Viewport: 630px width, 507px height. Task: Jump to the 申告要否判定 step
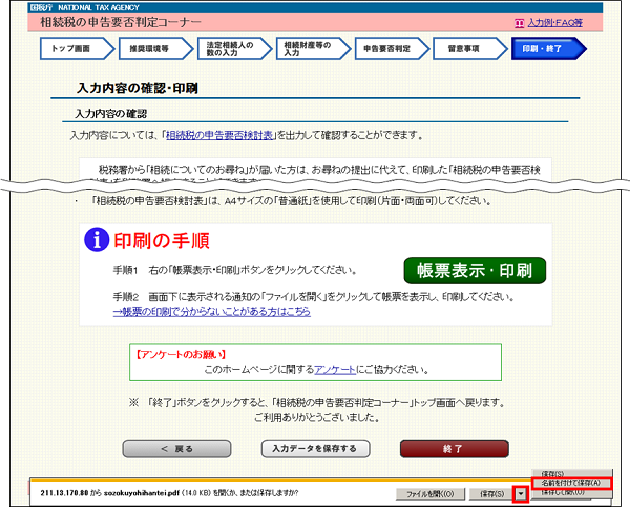coord(392,49)
